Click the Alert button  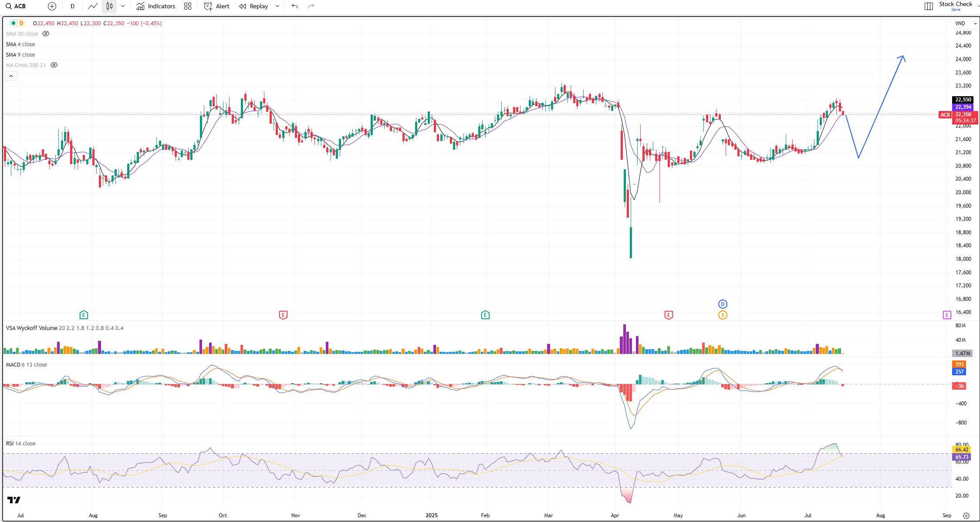[216, 6]
